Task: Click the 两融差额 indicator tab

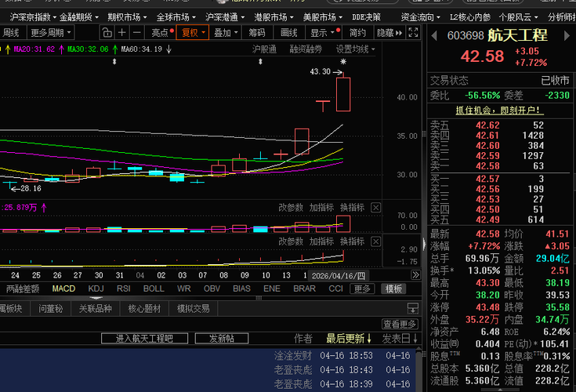Action: click(23, 289)
